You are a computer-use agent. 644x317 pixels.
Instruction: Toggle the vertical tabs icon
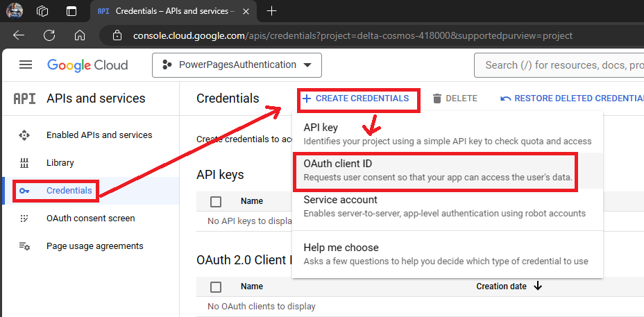point(71,11)
